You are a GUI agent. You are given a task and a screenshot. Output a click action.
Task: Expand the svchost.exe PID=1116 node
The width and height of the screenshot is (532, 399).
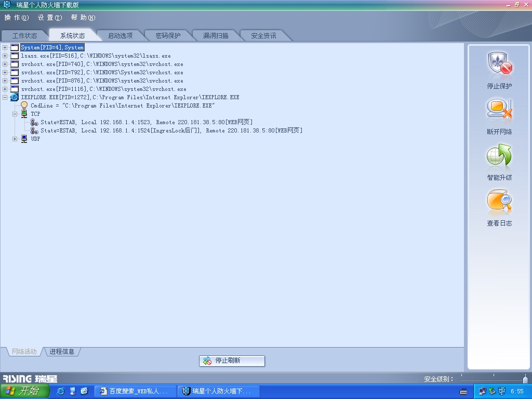pos(5,89)
